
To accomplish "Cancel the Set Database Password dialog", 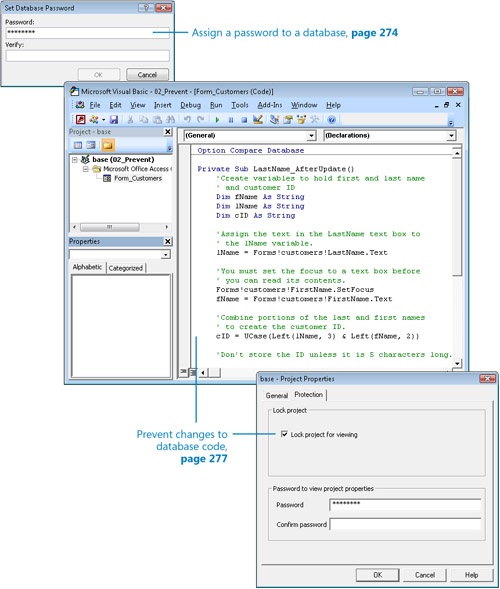I will 147,75.
